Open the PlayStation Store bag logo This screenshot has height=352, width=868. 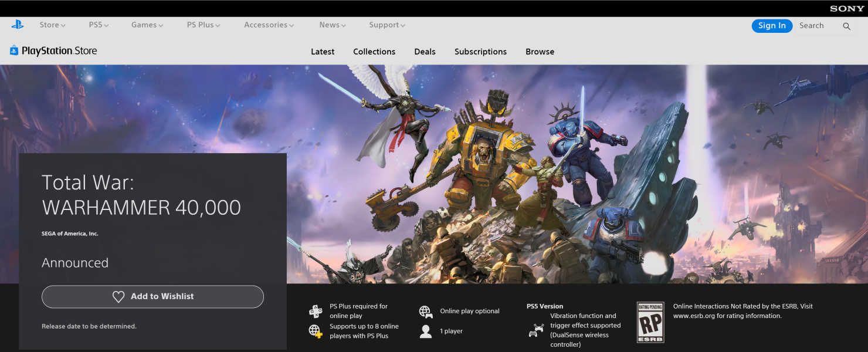[14, 50]
